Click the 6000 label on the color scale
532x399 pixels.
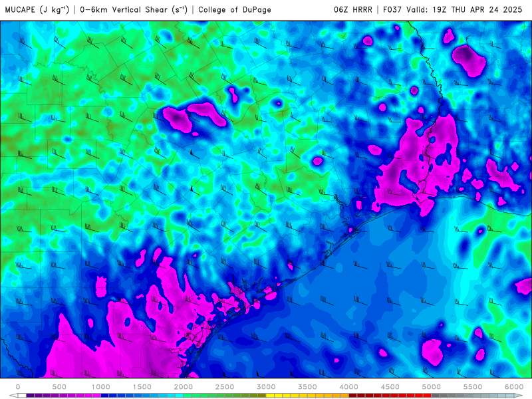click(x=514, y=387)
